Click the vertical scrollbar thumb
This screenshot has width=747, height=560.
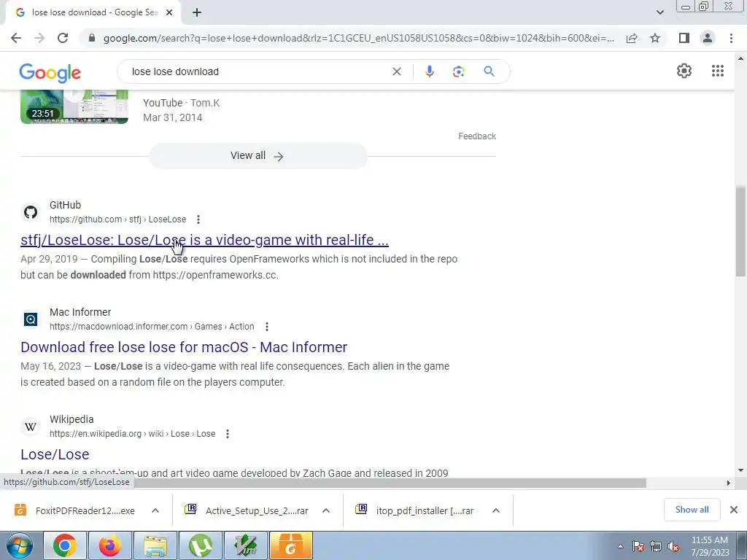740,231
